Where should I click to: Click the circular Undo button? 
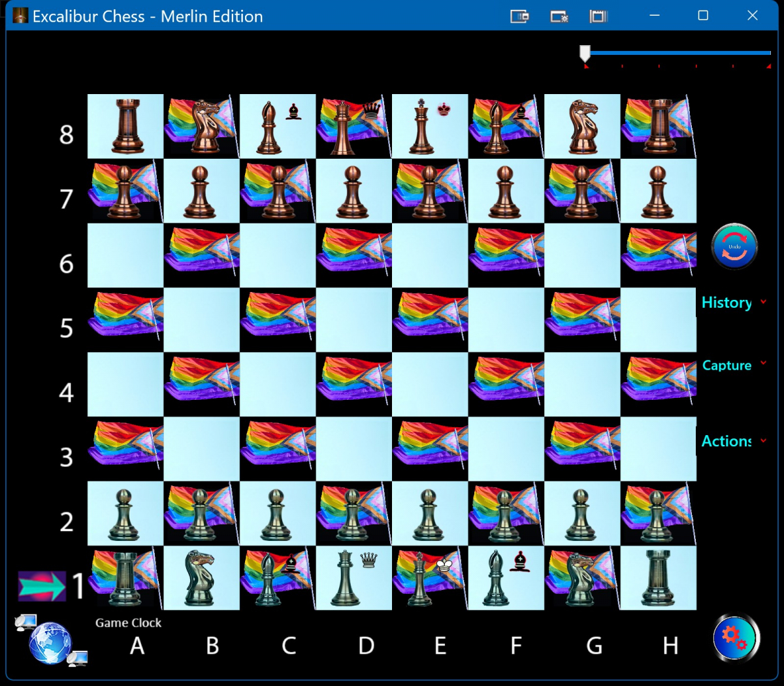pos(734,247)
